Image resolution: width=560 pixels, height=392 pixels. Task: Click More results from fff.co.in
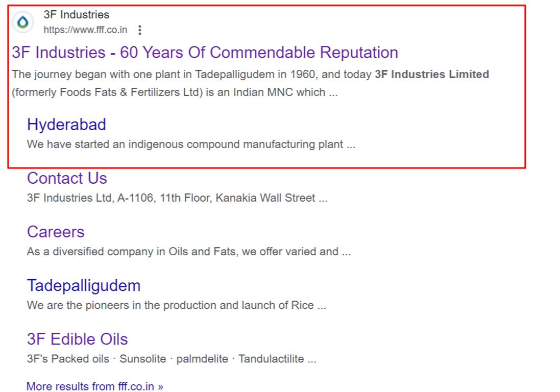pos(95,386)
